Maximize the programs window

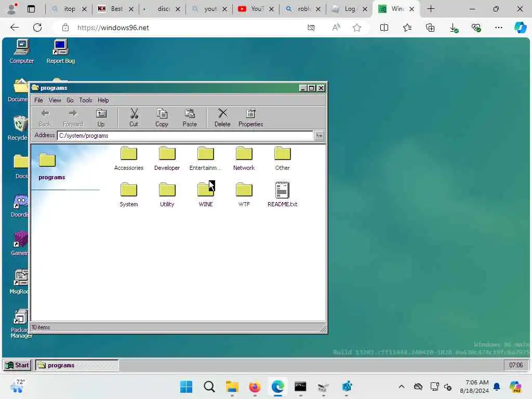312,88
